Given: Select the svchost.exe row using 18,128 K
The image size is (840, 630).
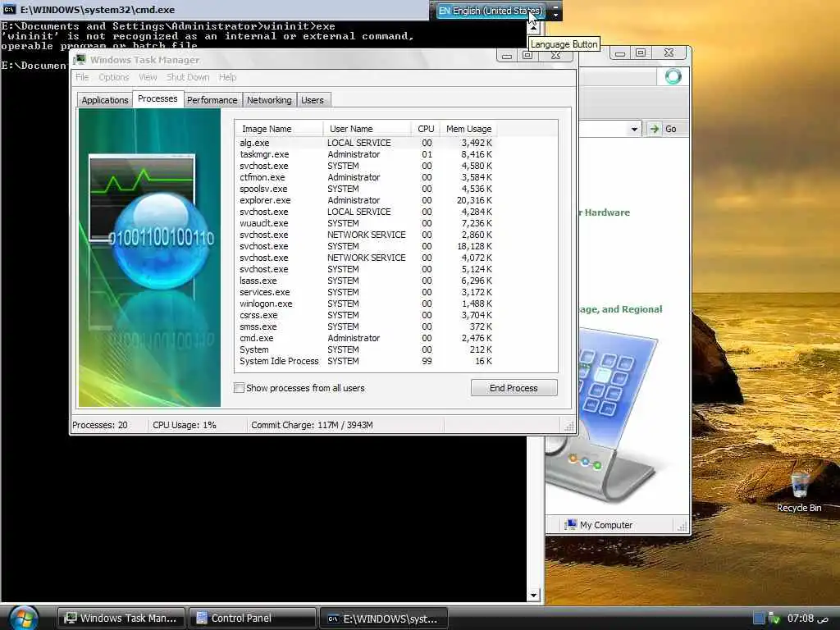Looking at the screenshot, I should [365, 246].
